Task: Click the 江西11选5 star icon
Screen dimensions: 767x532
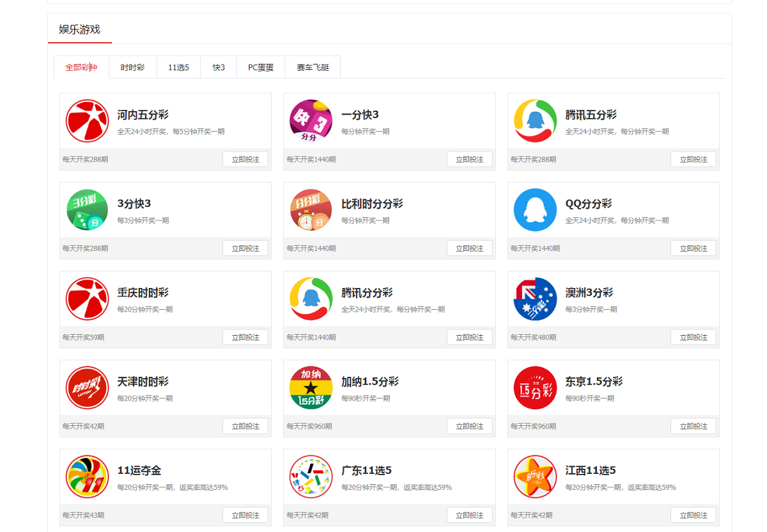Action: tap(535, 476)
